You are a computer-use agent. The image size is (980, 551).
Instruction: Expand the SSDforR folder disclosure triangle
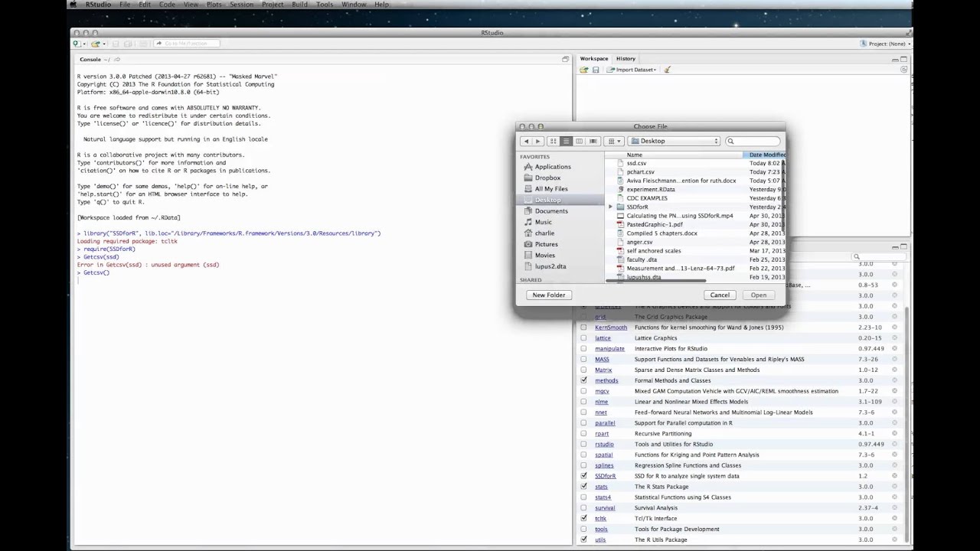tap(611, 207)
